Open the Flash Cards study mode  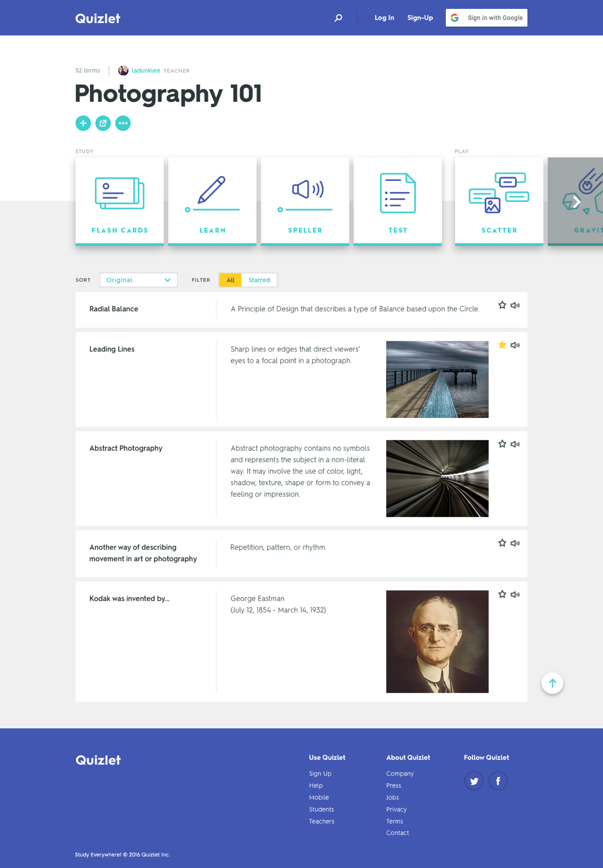pyautogui.click(x=120, y=201)
